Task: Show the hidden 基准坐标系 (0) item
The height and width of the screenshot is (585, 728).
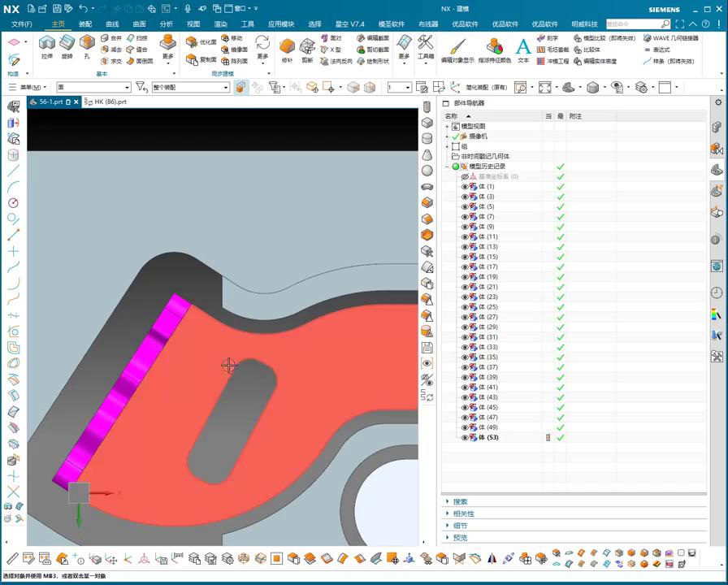Action: point(466,176)
